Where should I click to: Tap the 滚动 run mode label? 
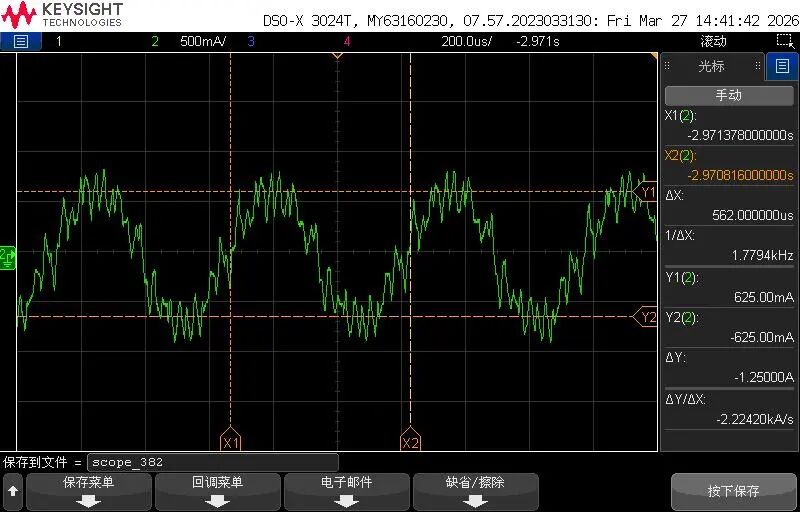pyautogui.click(x=713, y=41)
